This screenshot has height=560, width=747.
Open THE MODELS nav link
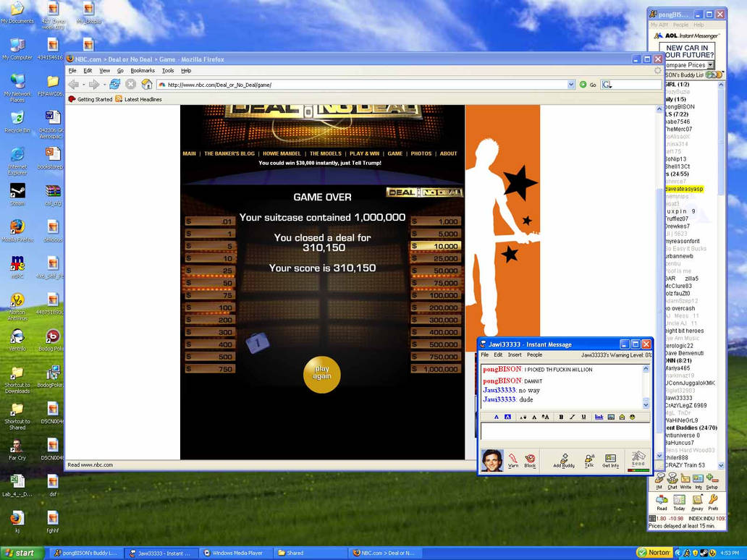(x=326, y=154)
